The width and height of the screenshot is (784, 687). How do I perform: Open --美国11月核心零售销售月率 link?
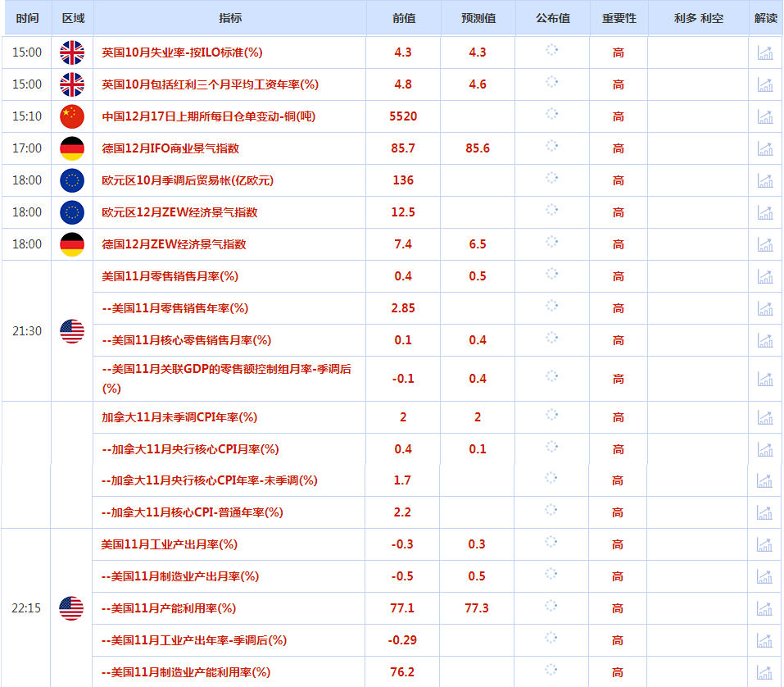[x=187, y=341]
